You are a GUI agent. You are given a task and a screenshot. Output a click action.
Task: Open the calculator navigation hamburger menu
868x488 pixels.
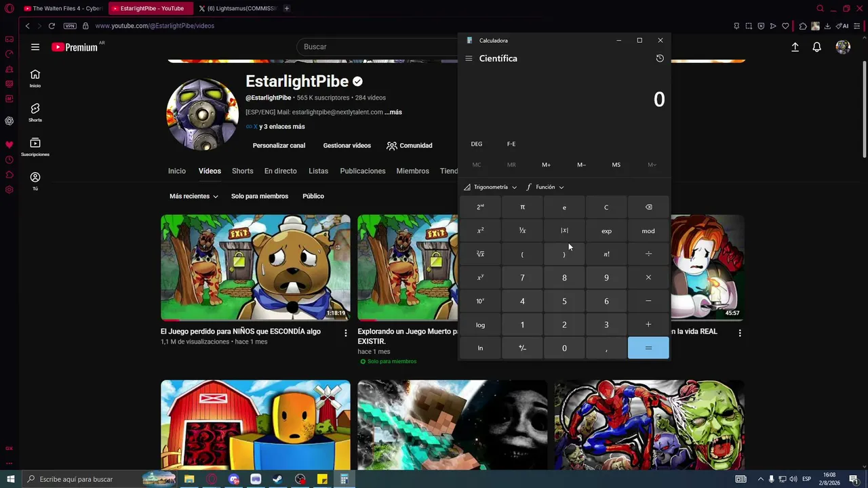pos(469,58)
